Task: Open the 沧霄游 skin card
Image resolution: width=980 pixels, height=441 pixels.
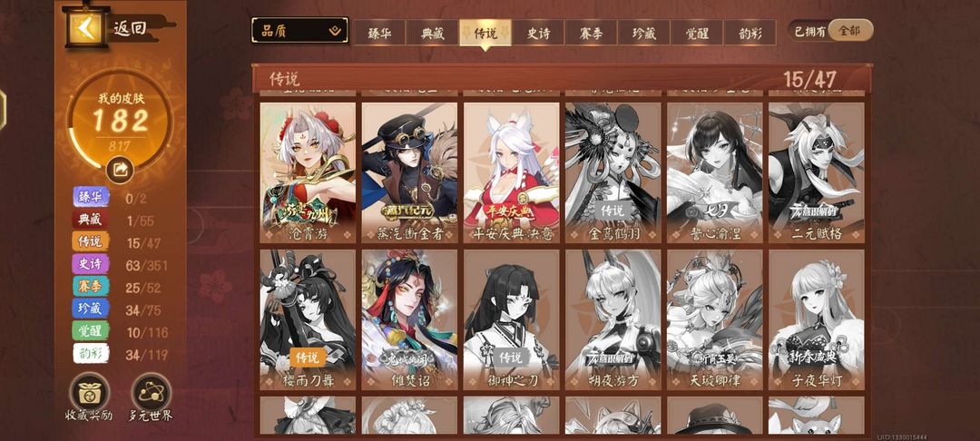Action: [x=308, y=172]
